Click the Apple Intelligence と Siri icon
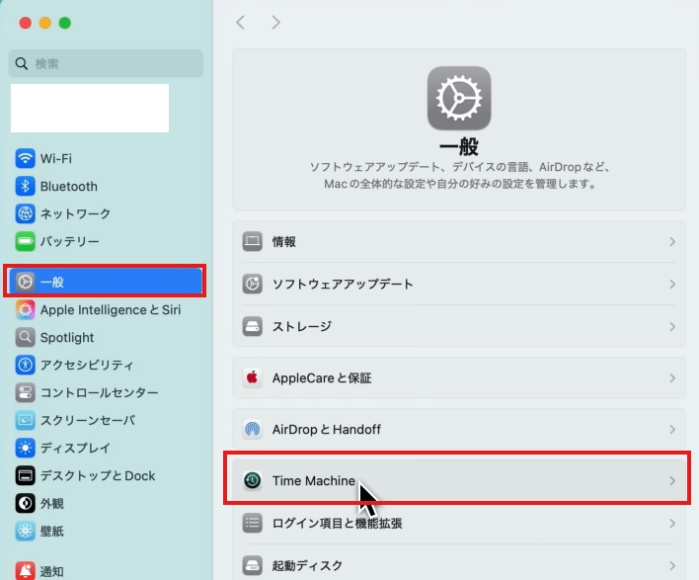 (x=25, y=310)
